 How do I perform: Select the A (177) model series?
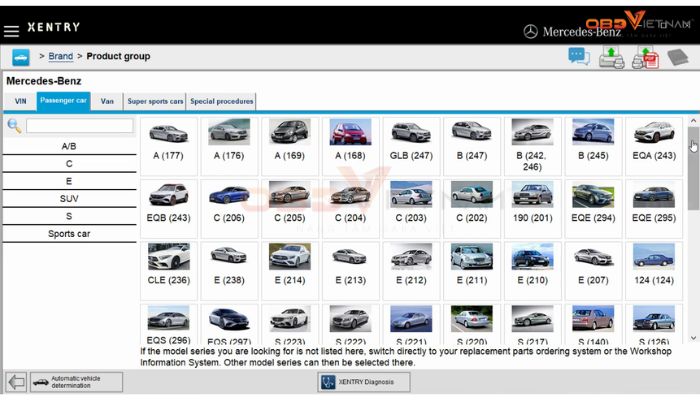168,146
